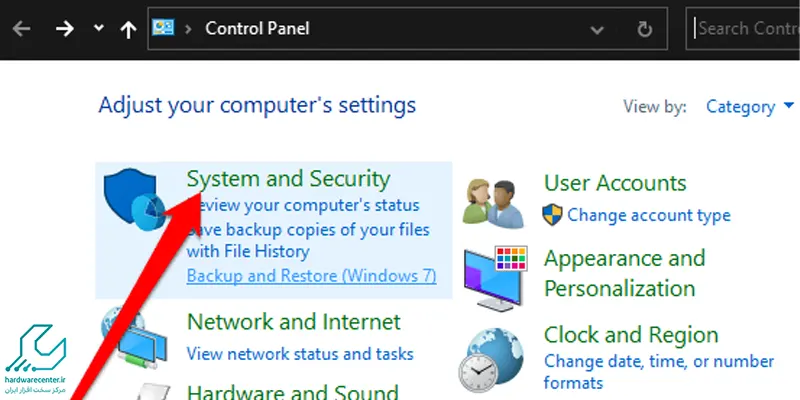This screenshot has width=800, height=400.
Task: Click the Clock and Region globe icon
Action: click(490, 360)
